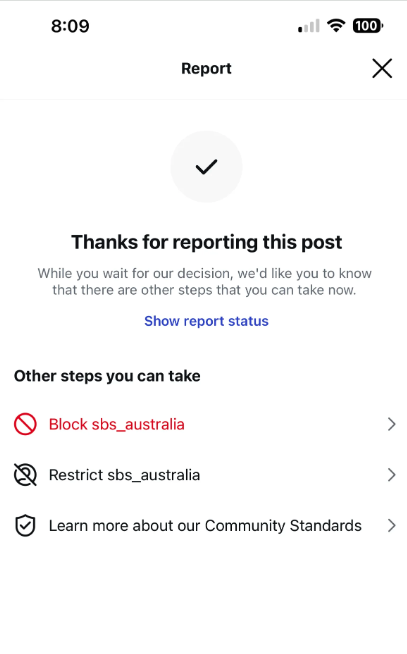Screen dimensions: 407x654
Task: Tap the Other steps you can take heading
Action: coord(107,376)
